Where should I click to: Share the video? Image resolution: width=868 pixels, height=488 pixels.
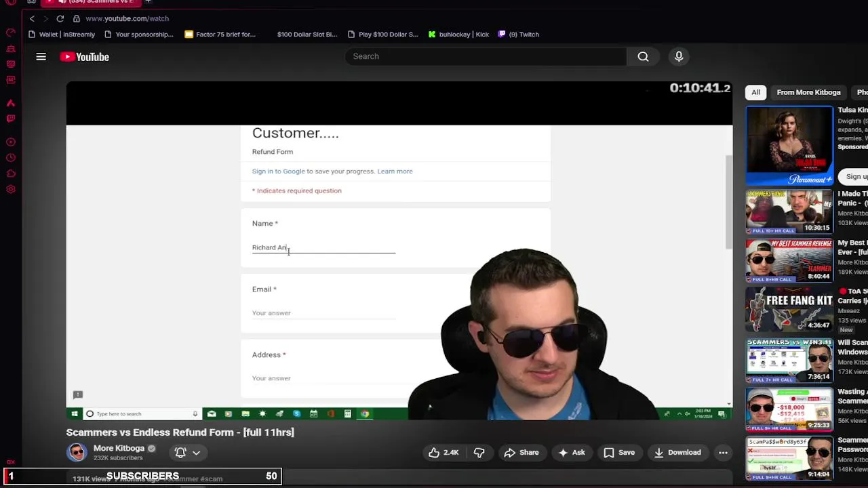click(x=521, y=452)
